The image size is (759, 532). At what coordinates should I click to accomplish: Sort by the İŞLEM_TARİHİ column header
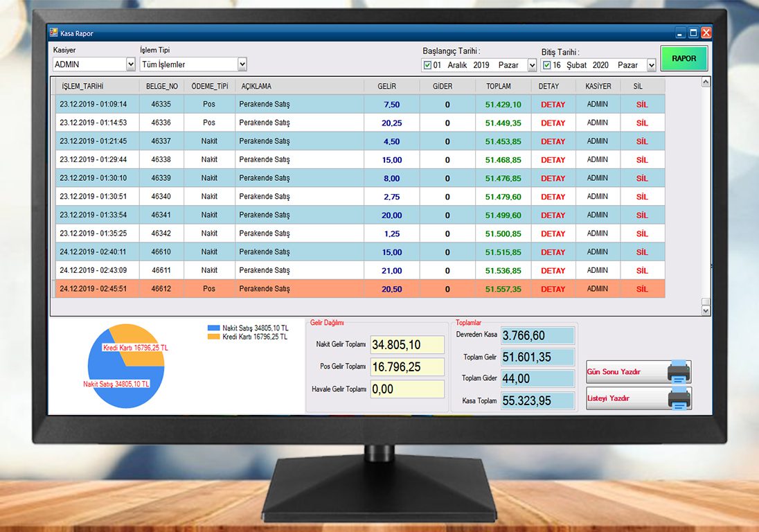point(82,87)
